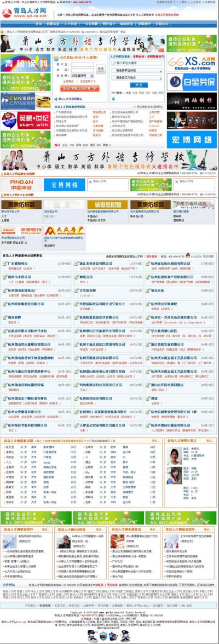Click the 宏博网络 banner beside PINGAN

coord(64,185)
